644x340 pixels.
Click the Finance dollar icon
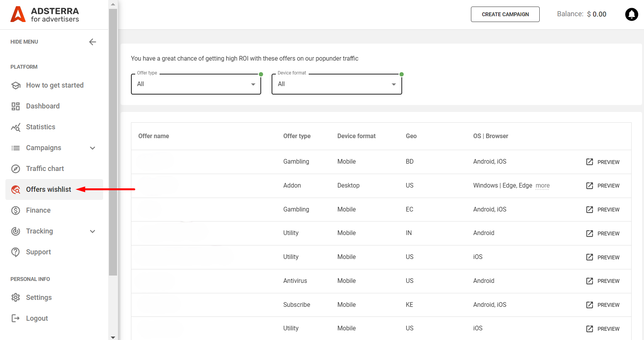[15, 210]
